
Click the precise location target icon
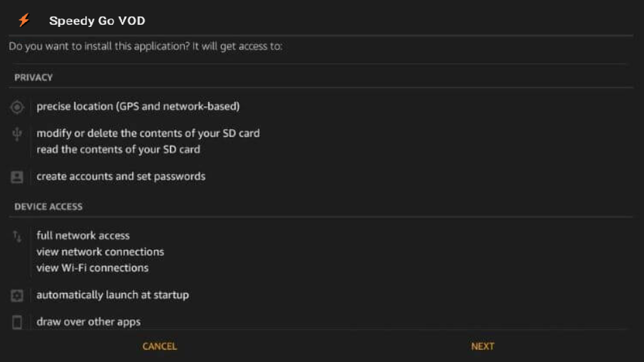coord(17,107)
